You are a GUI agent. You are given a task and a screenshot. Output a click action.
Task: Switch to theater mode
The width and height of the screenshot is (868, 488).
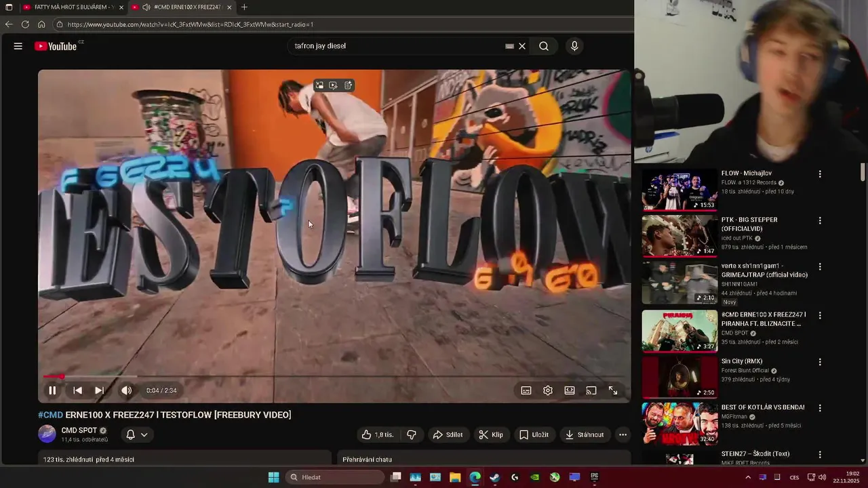[570, 390]
